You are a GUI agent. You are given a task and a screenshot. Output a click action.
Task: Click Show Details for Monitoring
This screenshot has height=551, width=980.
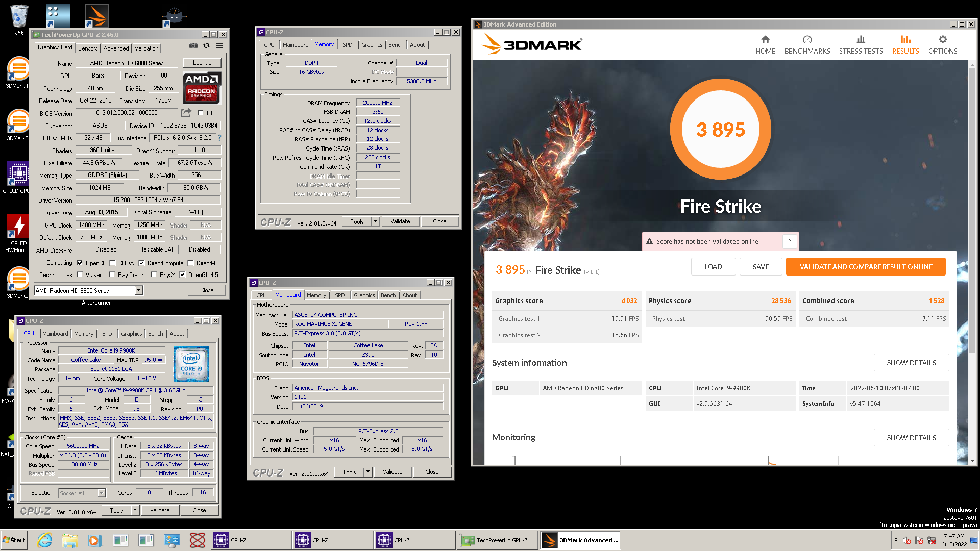tap(911, 438)
